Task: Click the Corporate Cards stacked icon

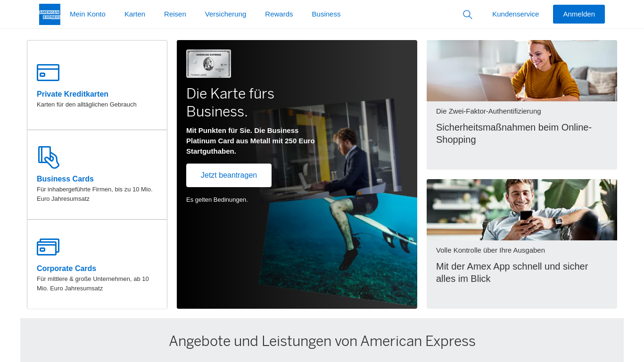Action: click(x=48, y=247)
